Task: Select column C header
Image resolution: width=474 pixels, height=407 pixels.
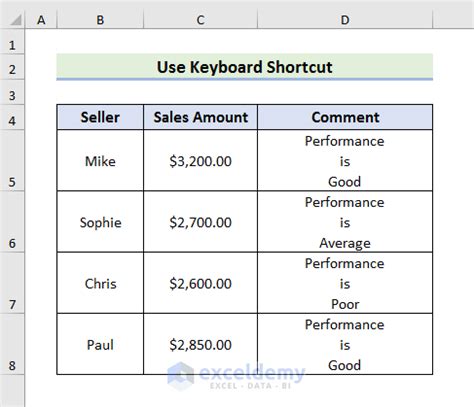Action: 200,20
